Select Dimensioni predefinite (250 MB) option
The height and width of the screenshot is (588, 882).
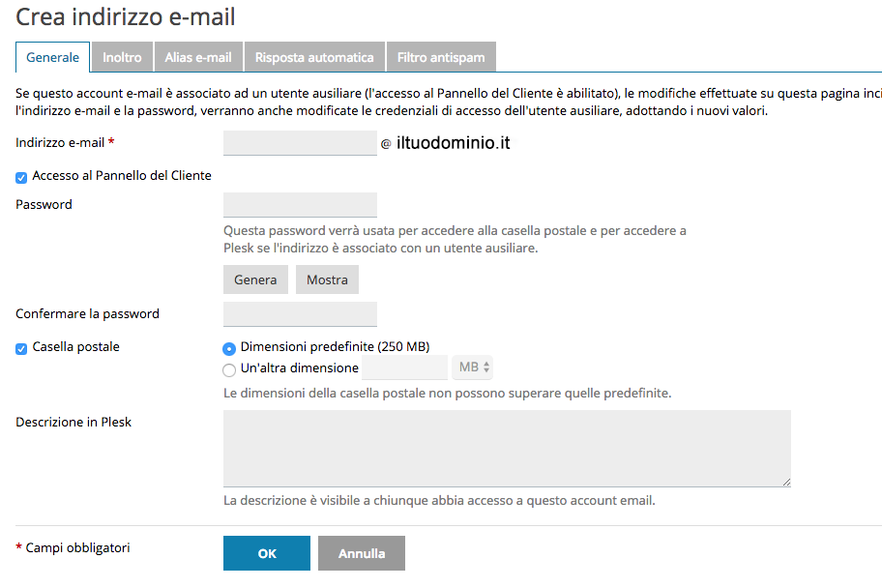point(229,349)
